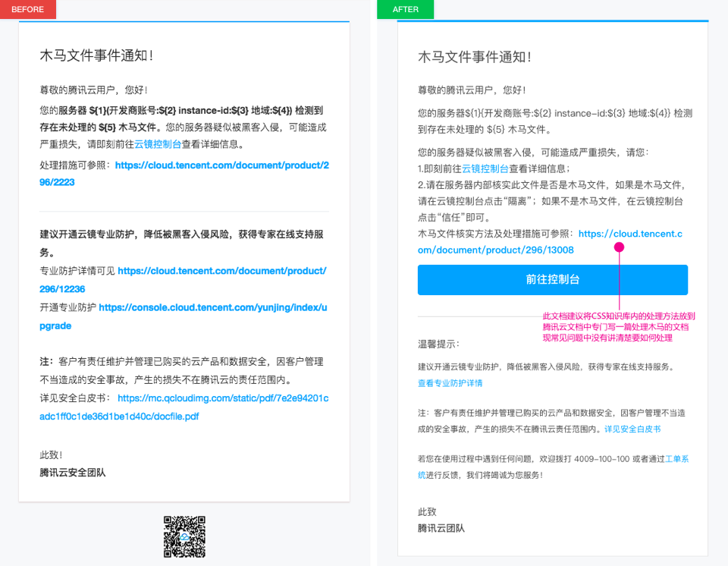The width and height of the screenshot is (728, 566).
Task: Click the QR code below BEFORE email
Action: tap(184, 536)
